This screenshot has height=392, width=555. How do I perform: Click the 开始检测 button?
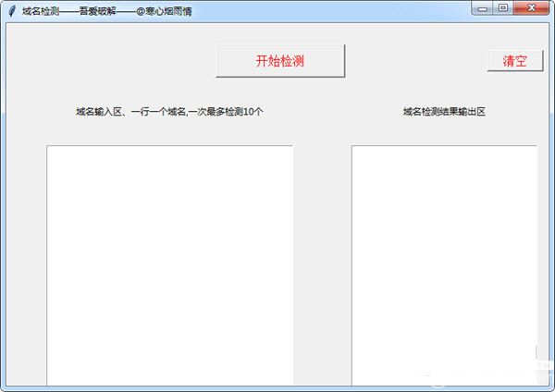(x=280, y=60)
